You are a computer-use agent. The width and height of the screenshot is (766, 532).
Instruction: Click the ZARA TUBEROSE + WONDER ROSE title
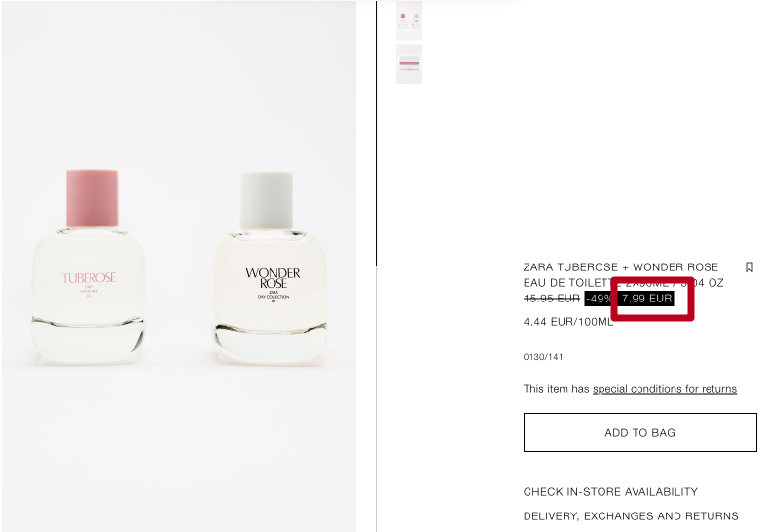(x=621, y=267)
